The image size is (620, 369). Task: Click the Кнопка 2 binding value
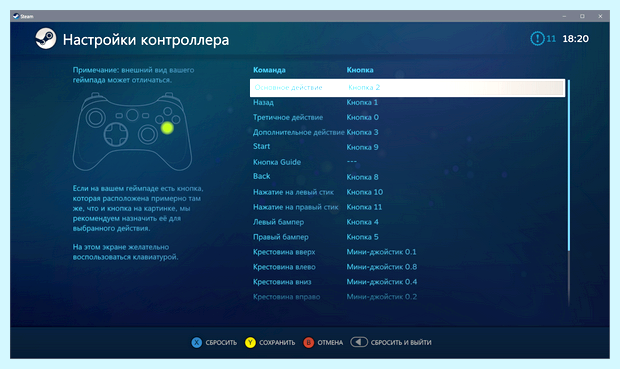pos(364,87)
